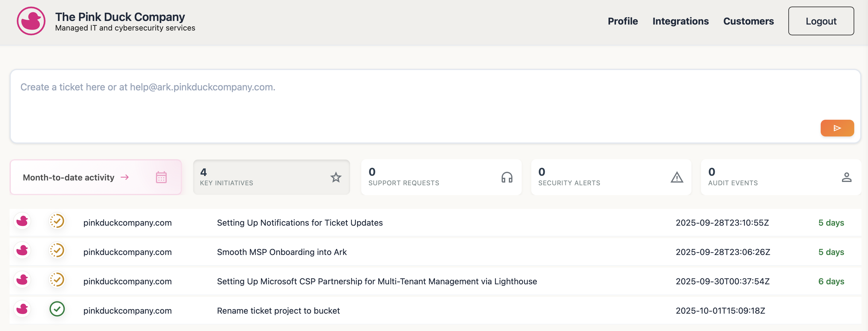The image size is (868, 331).
Task: Click the warning triangle on Security Alerts
Action: pos(676,177)
